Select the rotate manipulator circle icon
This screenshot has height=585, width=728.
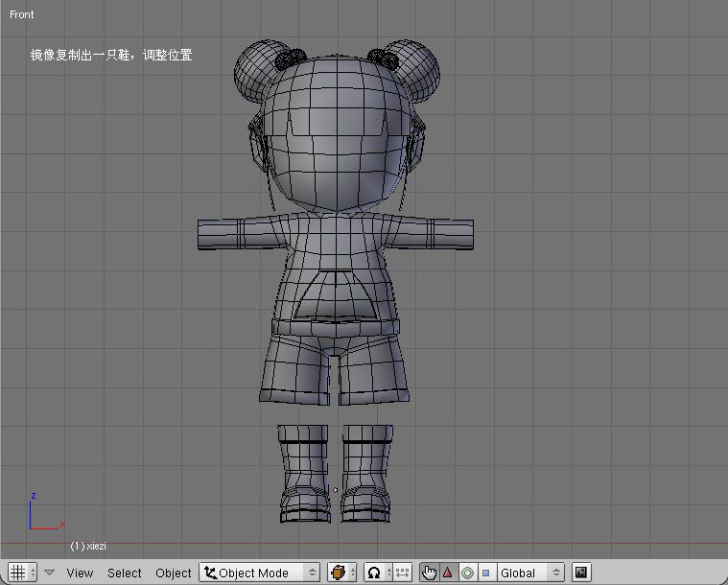[x=467, y=573]
